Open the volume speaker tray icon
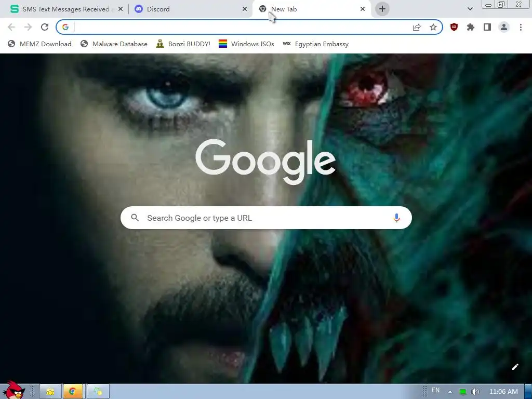The height and width of the screenshot is (399, 532). [475, 392]
